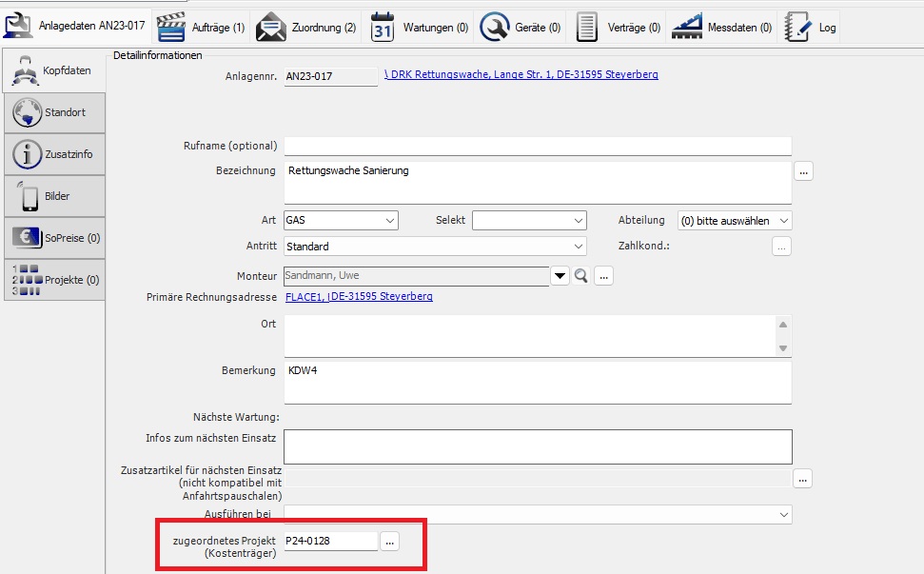Open the FLACE1 billing address link
The width and height of the screenshot is (924, 574).
coord(359,297)
